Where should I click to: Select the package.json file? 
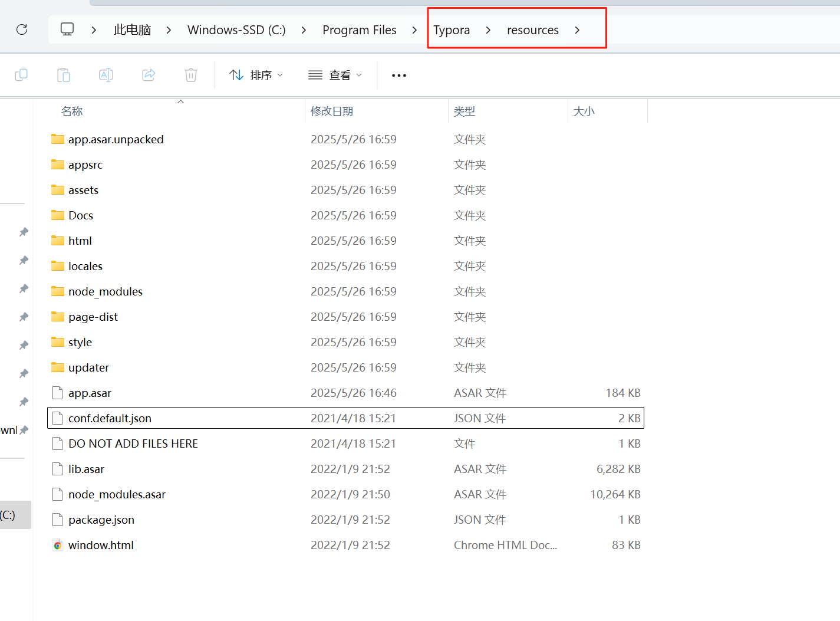click(x=345, y=520)
